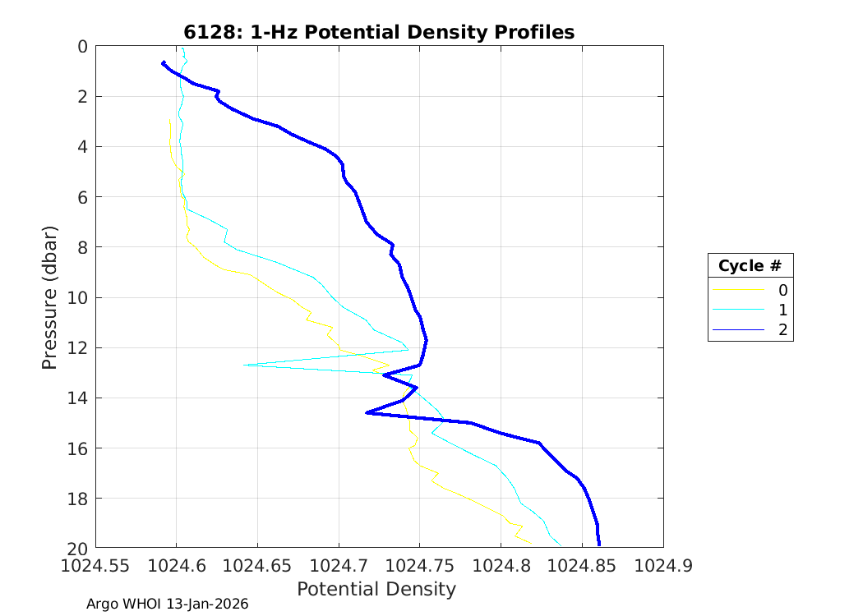Image resolution: width=863 pixels, height=616 pixels.
Task: Click the y-axis tick label 14
Action: 76,398
